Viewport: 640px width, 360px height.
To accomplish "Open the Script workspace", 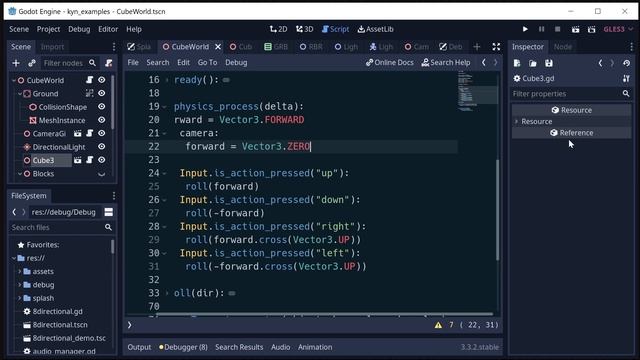I will coord(335,29).
